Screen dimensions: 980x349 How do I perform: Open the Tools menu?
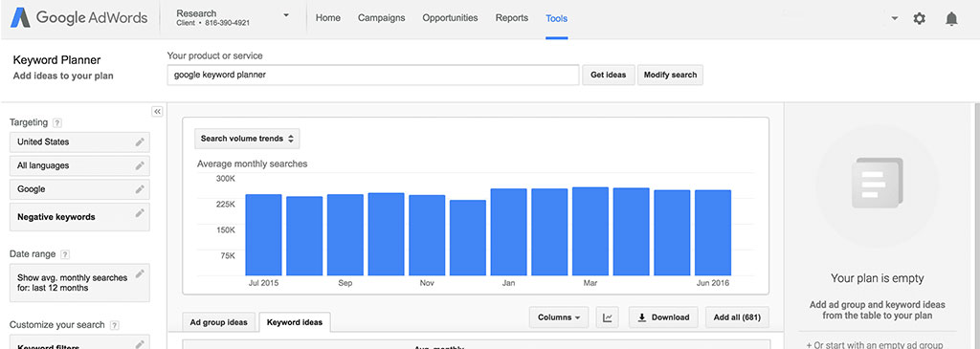[556, 18]
